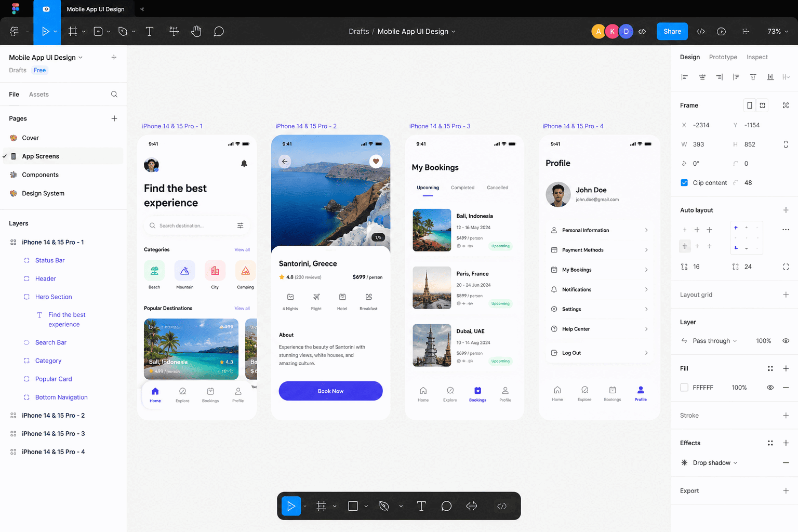This screenshot has height=532, width=798.
Task: Open Frame tool chevron in top toolbar
Action: pos(84,32)
